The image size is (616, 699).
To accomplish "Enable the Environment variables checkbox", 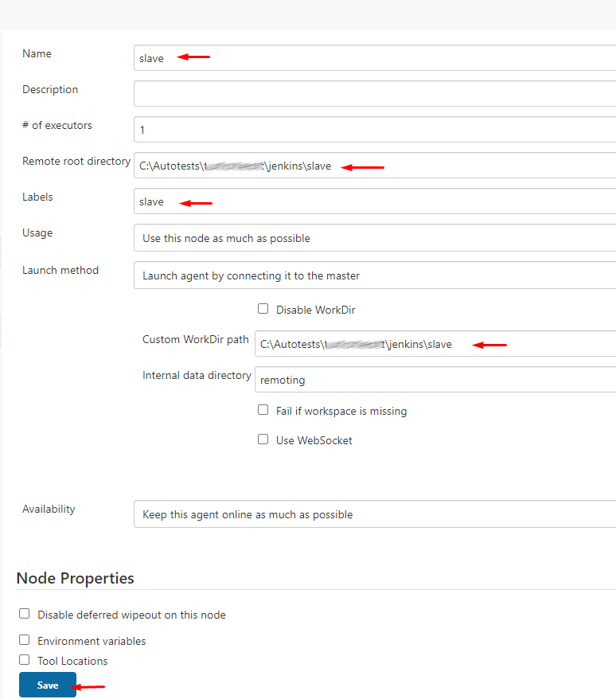I will pos(25,640).
